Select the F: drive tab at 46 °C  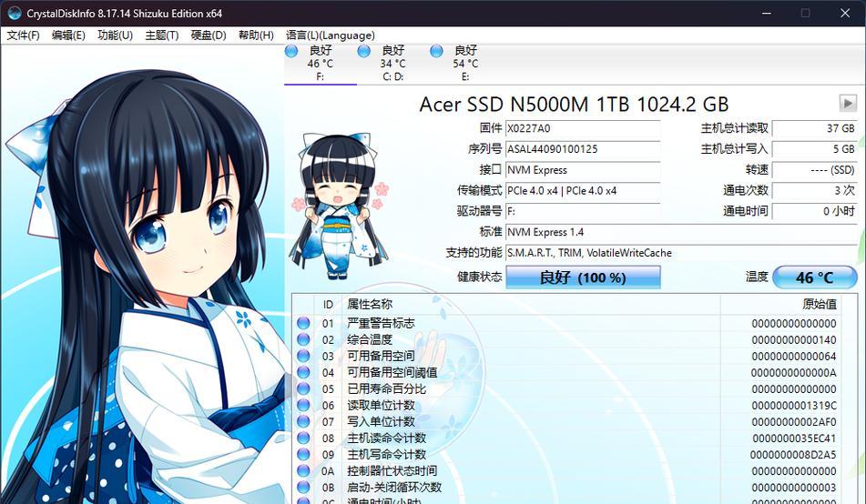tap(321, 64)
